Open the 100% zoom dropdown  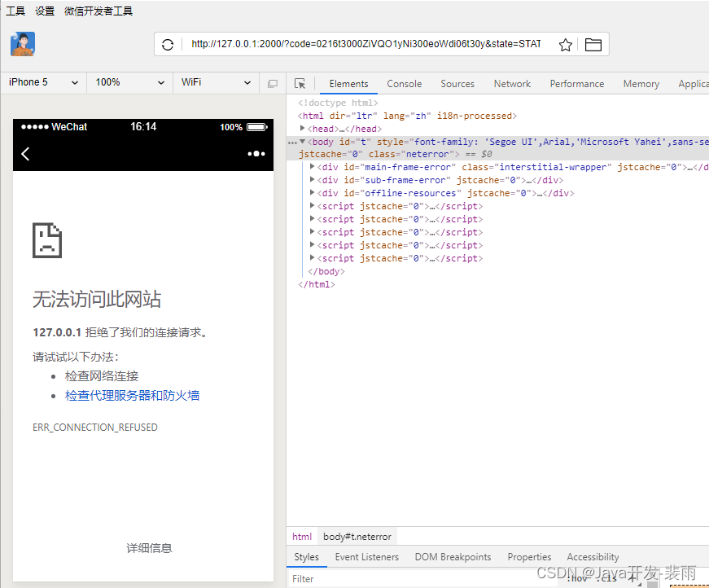129,82
